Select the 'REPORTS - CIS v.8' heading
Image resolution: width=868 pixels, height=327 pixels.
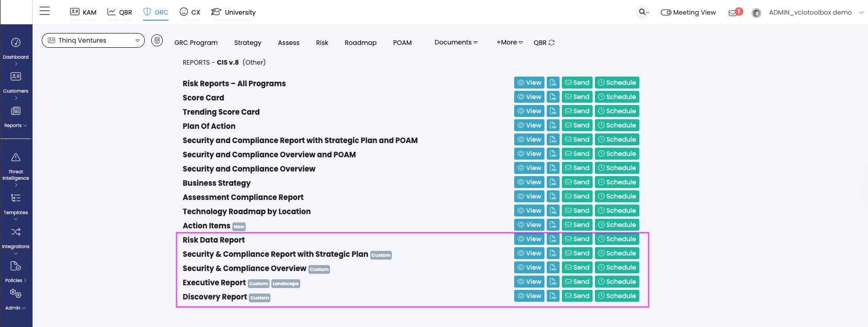pyautogui.click(x=211, y=62)
